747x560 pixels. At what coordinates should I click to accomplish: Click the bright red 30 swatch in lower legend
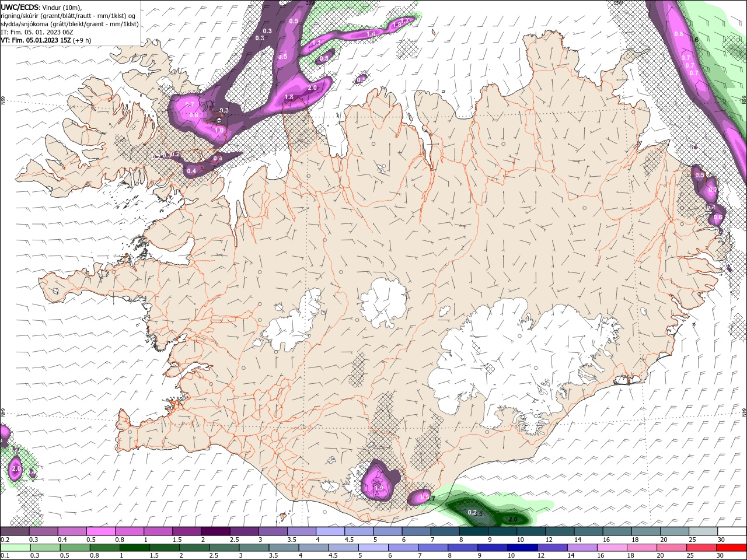(x=731, y=548)
